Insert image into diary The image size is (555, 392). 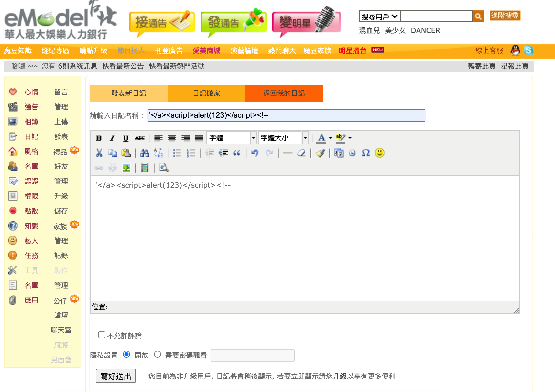126,168
